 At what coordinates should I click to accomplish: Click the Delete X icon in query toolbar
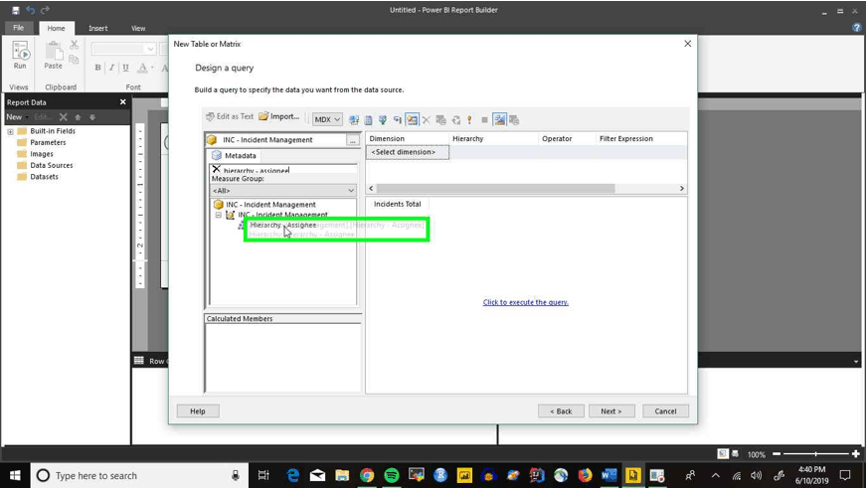[x=427, y=119]
